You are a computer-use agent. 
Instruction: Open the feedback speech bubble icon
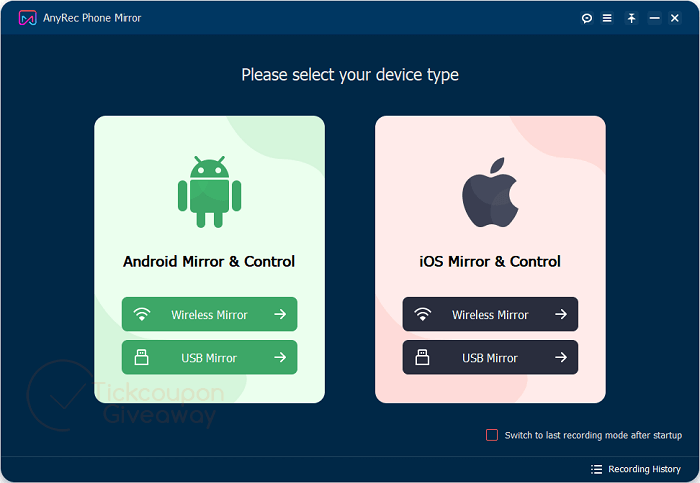pyautogui.click(x=587, y=18)
